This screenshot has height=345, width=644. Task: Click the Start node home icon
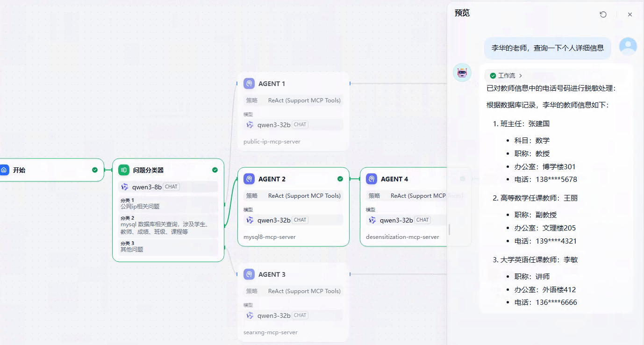click(x=4, y=170)
